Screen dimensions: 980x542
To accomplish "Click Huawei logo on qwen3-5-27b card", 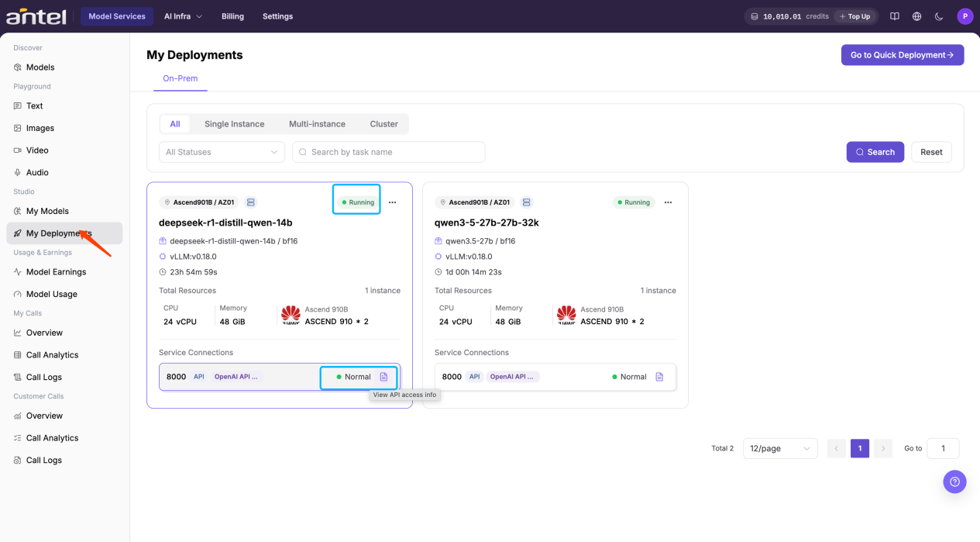I will click(566, 314).
